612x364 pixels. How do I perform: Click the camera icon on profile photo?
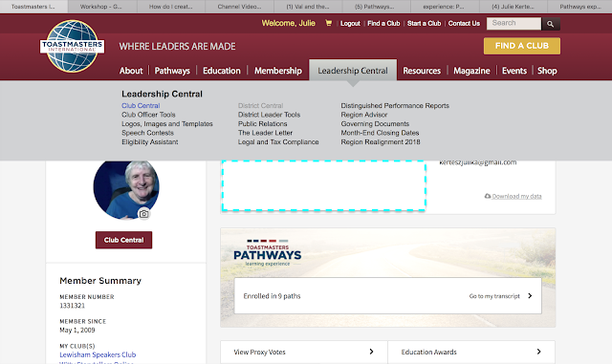[x=144, y=214]
